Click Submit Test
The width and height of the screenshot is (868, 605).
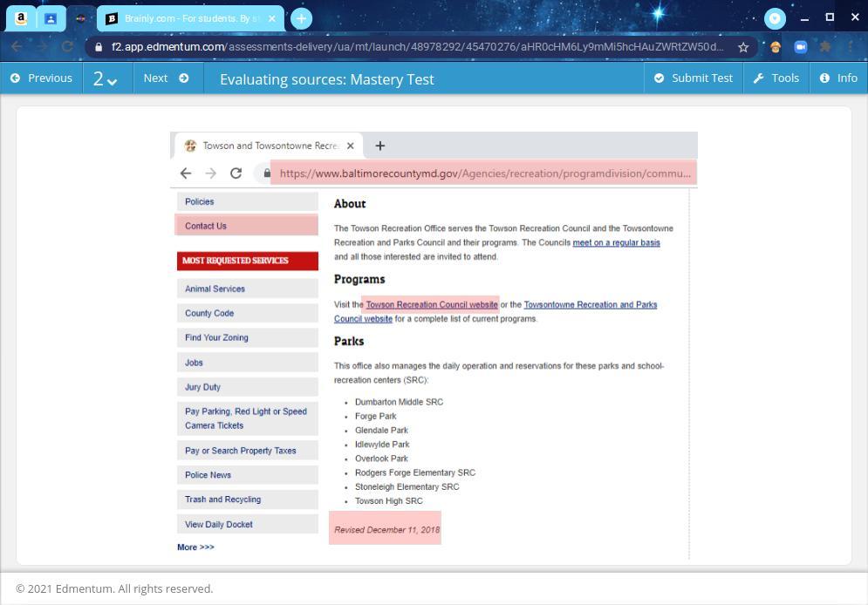pos(693,78)
